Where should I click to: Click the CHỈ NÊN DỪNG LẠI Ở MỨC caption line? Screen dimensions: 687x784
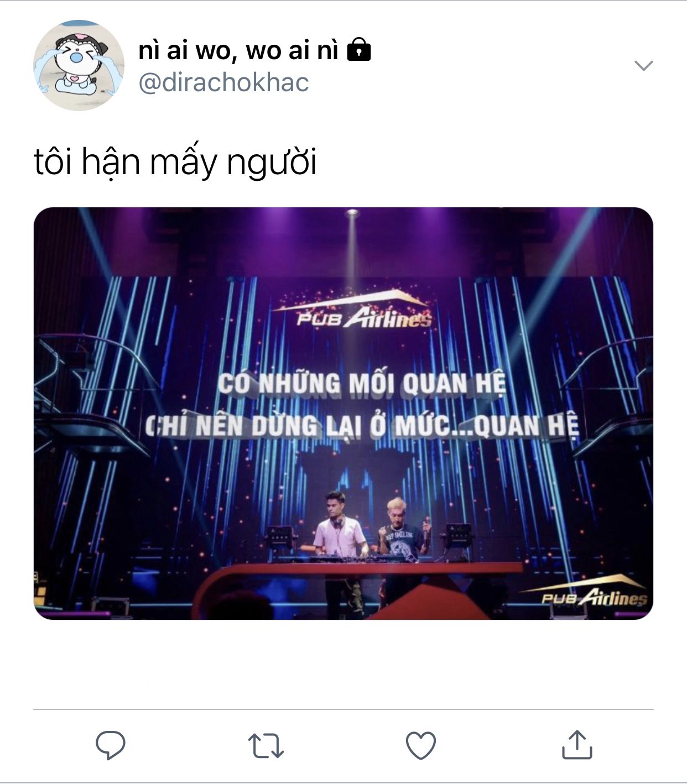(362, 426)
